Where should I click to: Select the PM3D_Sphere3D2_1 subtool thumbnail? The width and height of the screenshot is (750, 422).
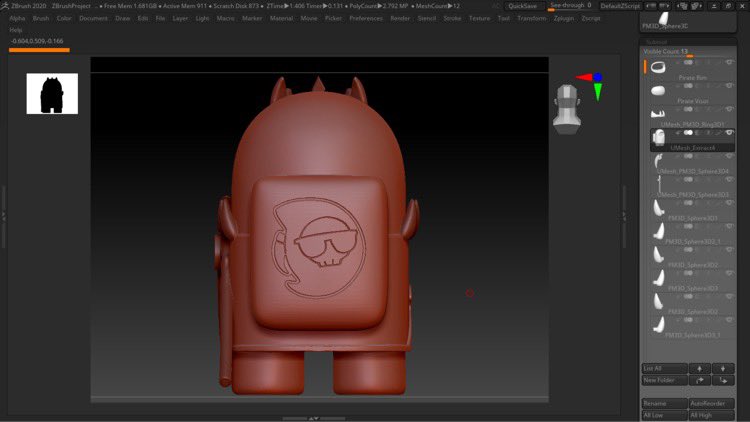[658, 231]
